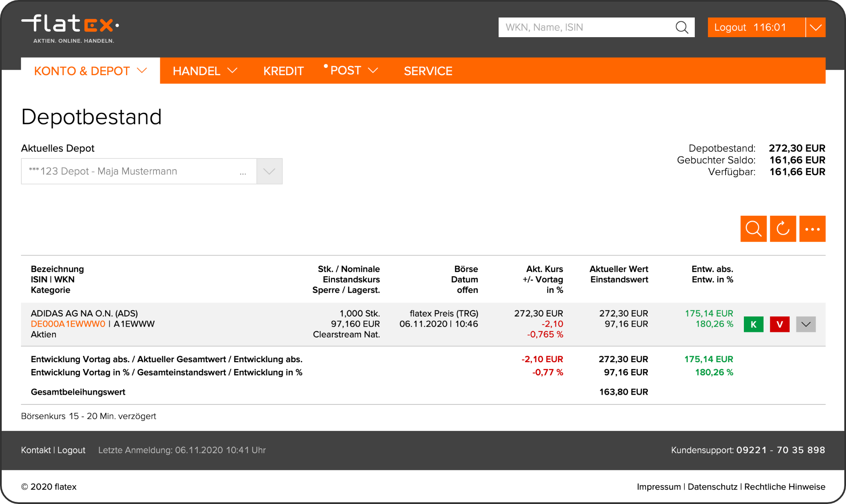
Task: Open the Handel menu
Action: (x=205, y=71)
